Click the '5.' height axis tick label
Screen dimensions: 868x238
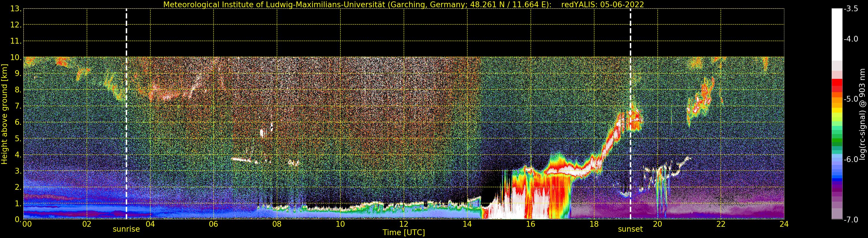pos(18,139)
